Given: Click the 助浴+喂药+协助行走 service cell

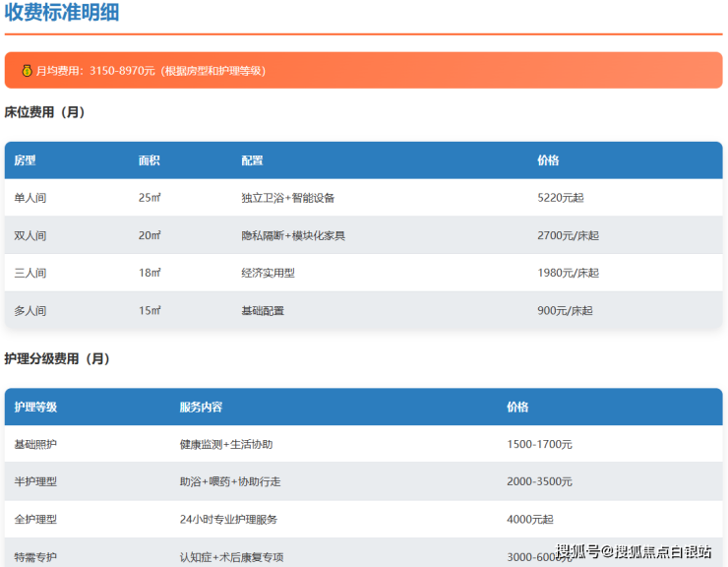Looking at the screenshot, I should tap(228, 481).
